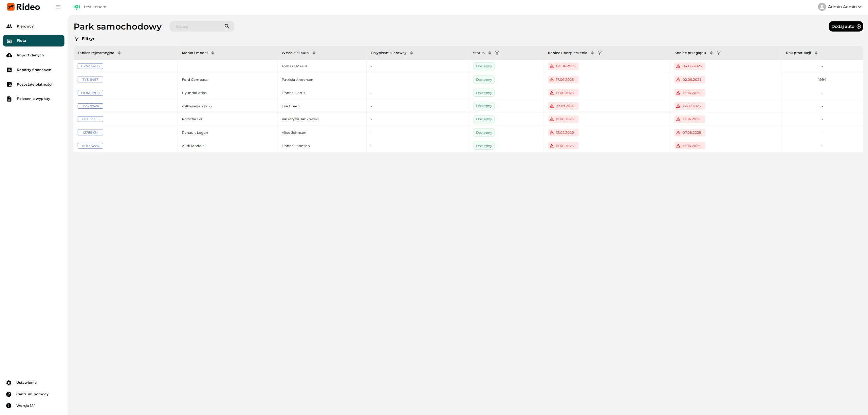This screenshot has width=868, height=415.
Task: Expand the Admin Admin user dropdown
Action: click(860, 7)
